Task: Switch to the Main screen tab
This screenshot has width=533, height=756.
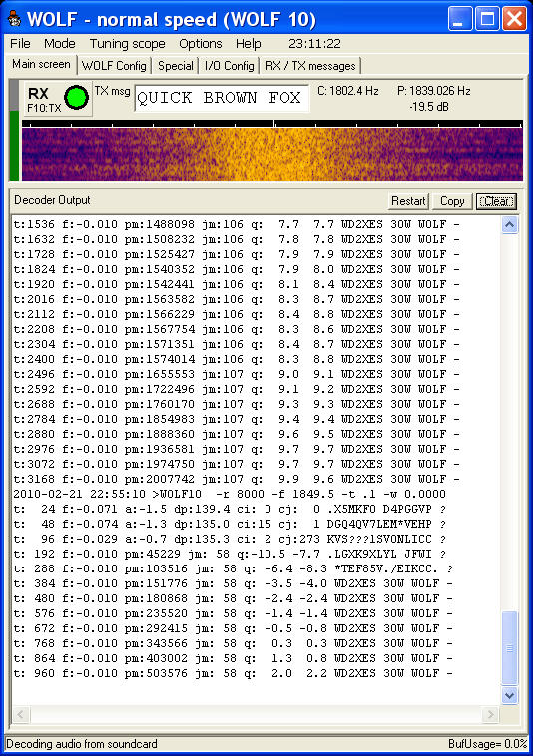Action: 41,64
